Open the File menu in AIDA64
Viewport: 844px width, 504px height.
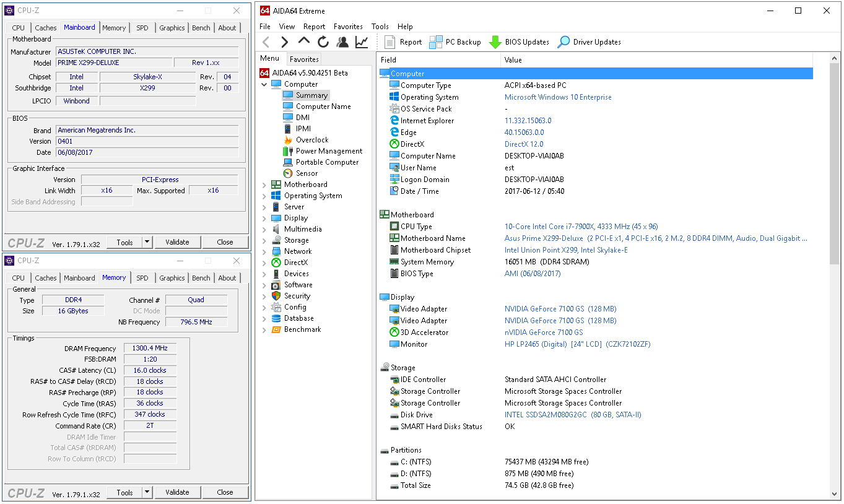pyautogui.click(x=265, y=27)
